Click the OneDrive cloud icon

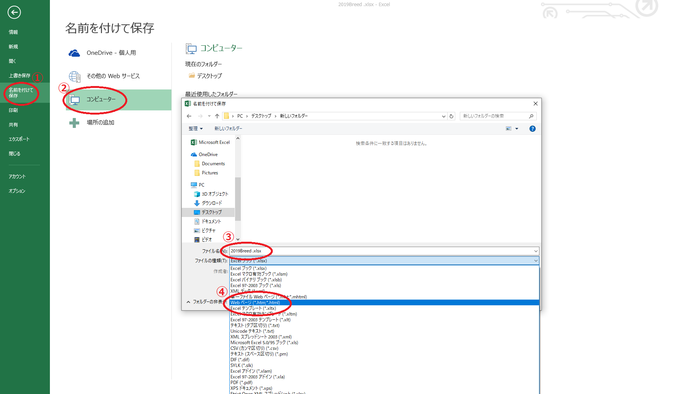(74, 53)
